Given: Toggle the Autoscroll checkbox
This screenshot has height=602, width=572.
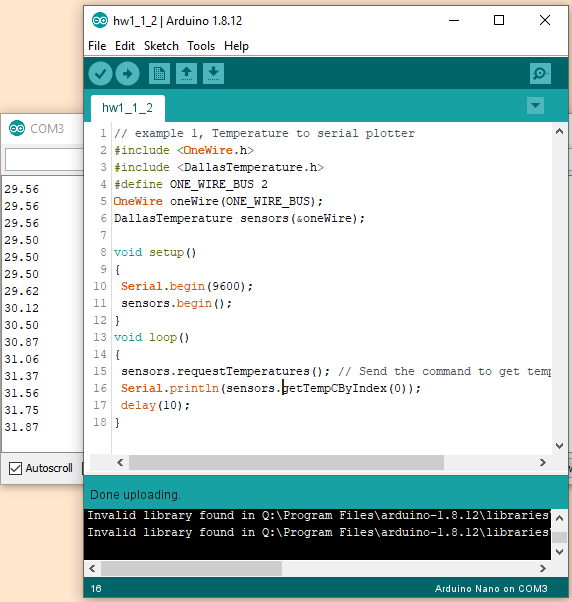Looking at the screenshot, I should pyautogui.click(x=15, y=468).
